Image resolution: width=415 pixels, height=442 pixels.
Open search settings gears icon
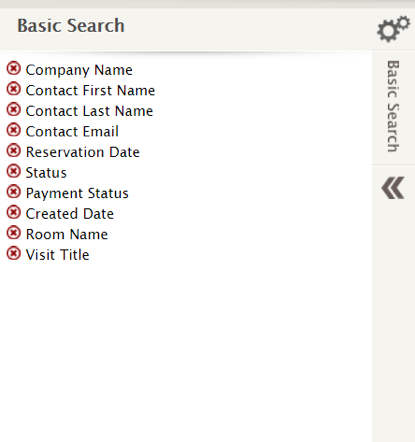coord(393,29)
